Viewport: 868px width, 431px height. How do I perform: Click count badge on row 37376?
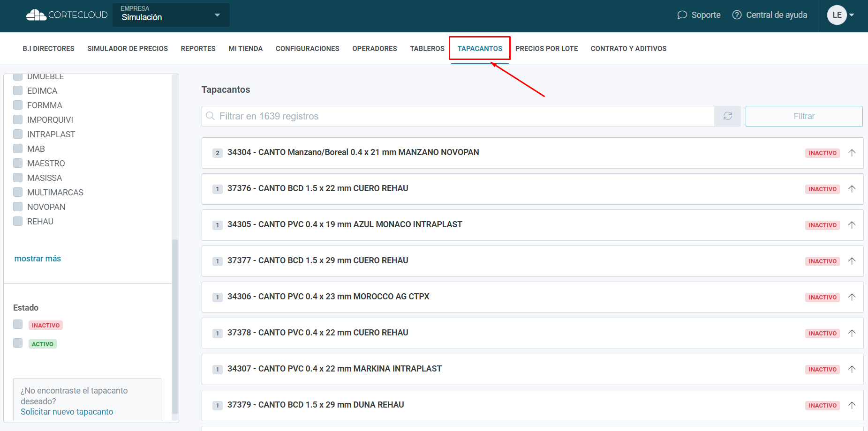[x=218, y=189]
